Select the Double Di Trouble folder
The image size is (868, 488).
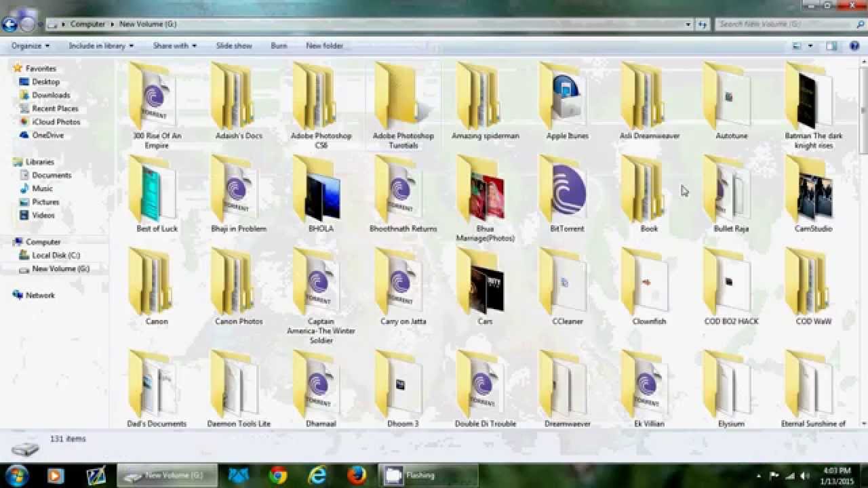click(485, 389)
